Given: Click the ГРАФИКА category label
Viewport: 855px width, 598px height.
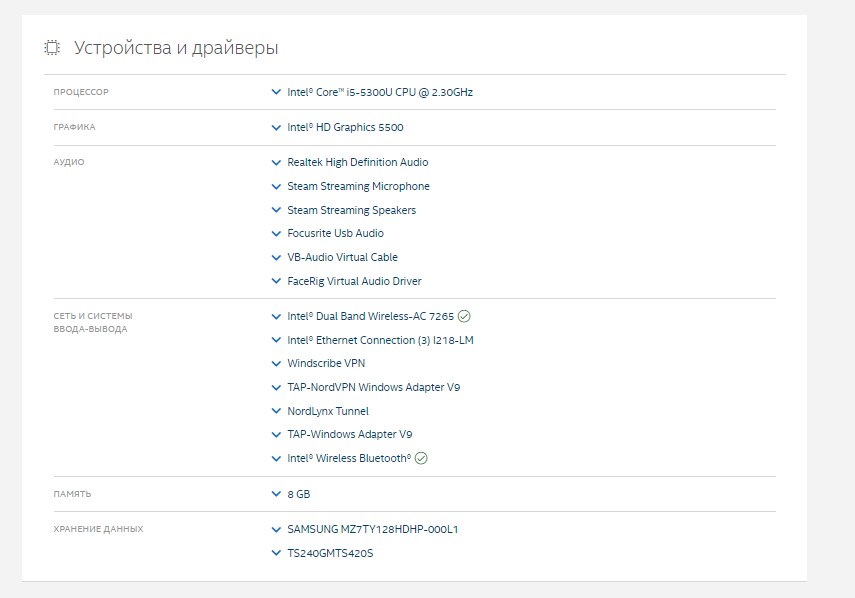Looking at the screenshot, I should (x=74, y=127).
